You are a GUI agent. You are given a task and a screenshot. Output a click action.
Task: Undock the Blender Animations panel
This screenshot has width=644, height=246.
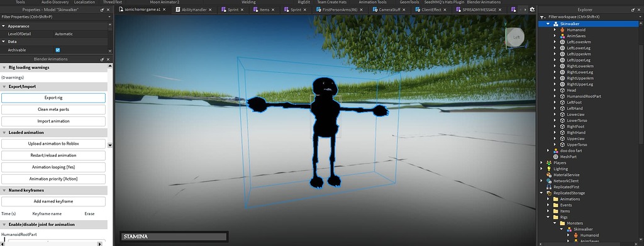[103, 60]
